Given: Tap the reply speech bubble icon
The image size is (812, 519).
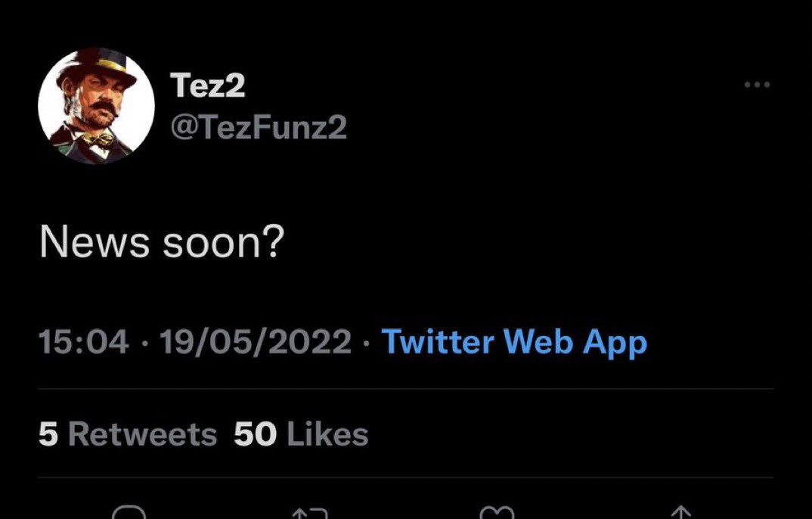Looking at the screenshot, I should (129, 513).
